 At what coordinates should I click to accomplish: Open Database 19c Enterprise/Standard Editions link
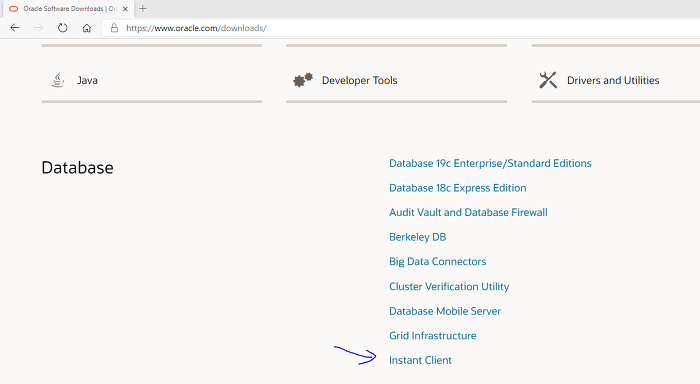490,163
